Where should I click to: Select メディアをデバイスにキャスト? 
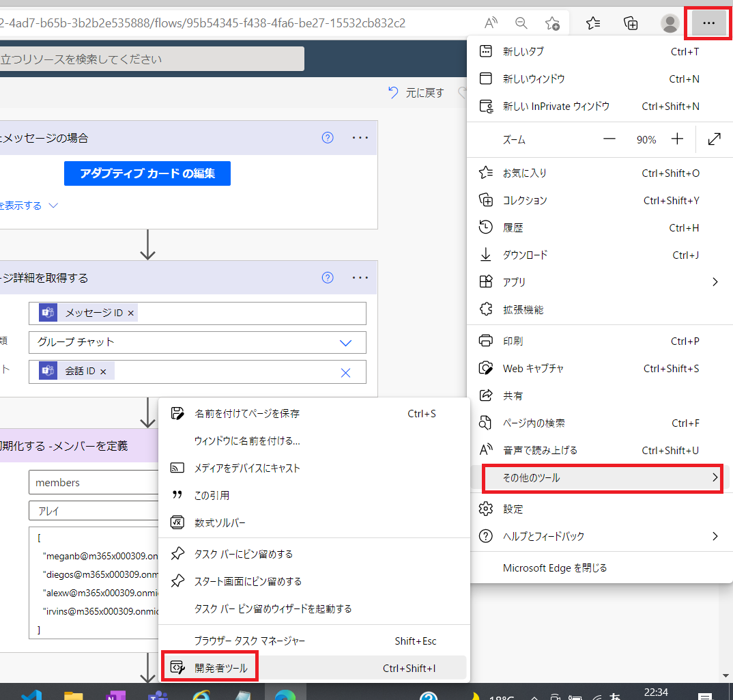(314, 468)
